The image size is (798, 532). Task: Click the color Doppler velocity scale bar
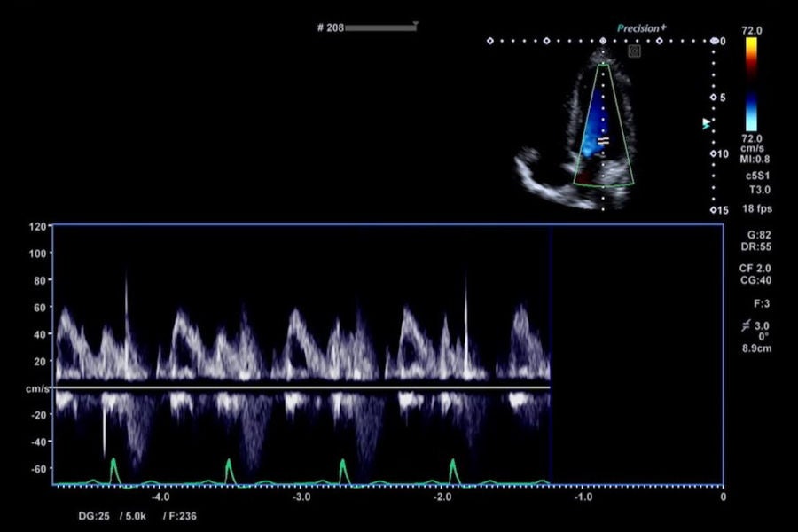[x=751, y=84]
